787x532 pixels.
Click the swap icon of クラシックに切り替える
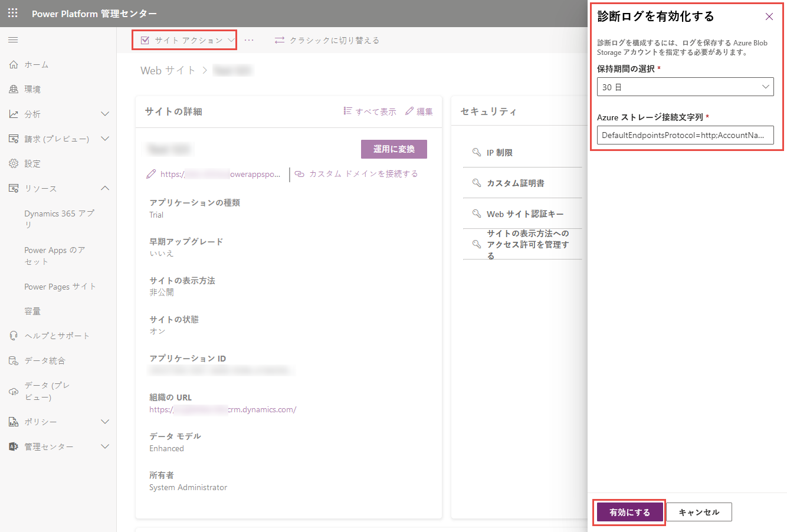[280, 40]
